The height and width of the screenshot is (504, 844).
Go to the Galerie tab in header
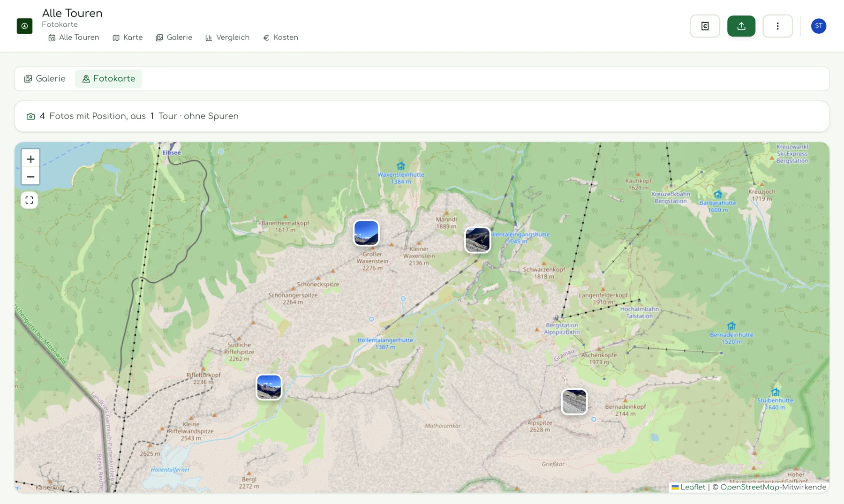[x=174, y=38]
